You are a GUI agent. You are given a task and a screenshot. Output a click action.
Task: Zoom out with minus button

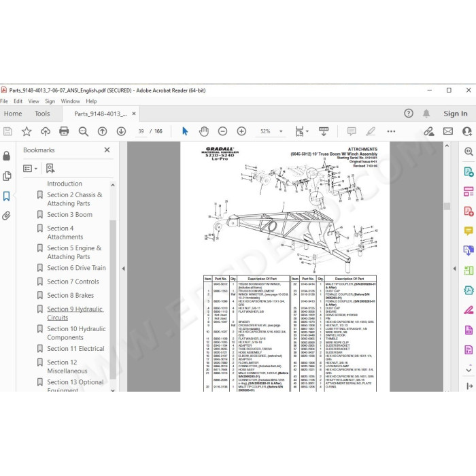tap(222, 131)
